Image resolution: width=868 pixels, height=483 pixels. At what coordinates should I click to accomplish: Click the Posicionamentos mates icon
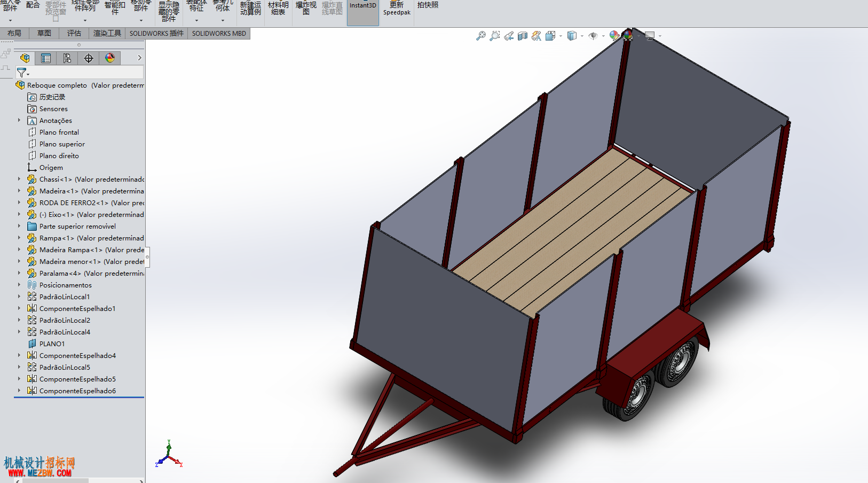point(32,285)
